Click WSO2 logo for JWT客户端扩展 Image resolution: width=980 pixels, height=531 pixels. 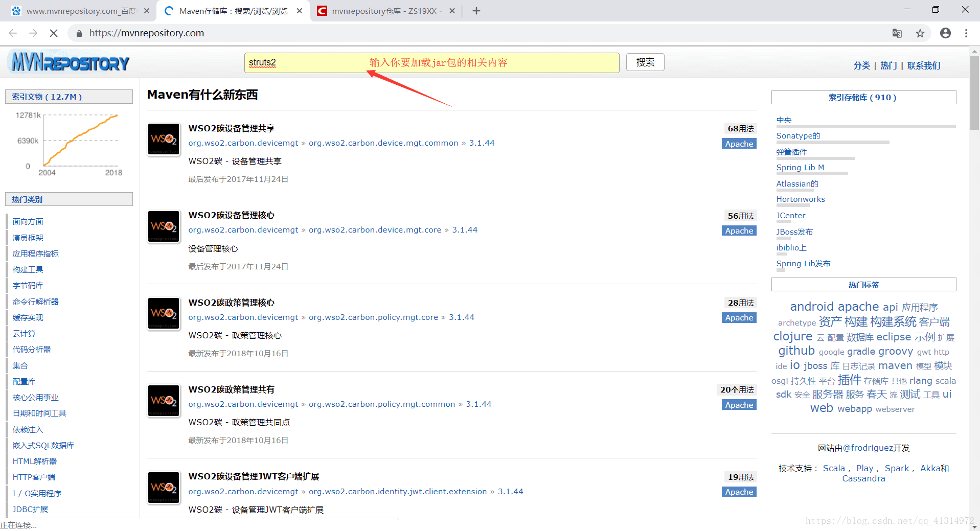click(164, 487)
